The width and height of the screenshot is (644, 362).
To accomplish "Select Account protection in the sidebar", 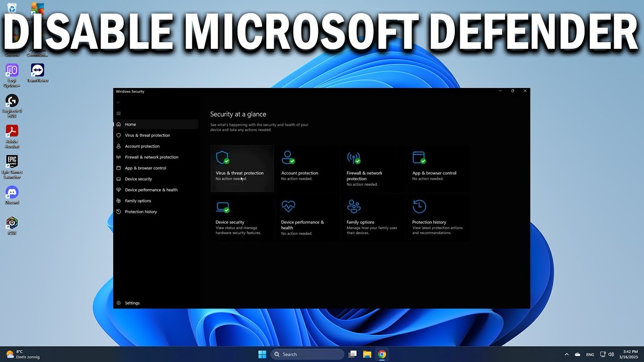I will coord(156,146).
